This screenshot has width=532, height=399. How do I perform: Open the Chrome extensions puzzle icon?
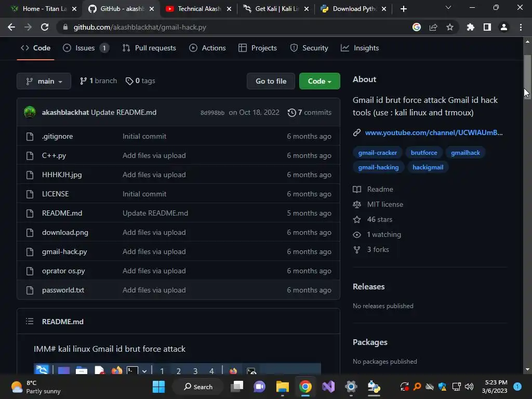(471, 27)
